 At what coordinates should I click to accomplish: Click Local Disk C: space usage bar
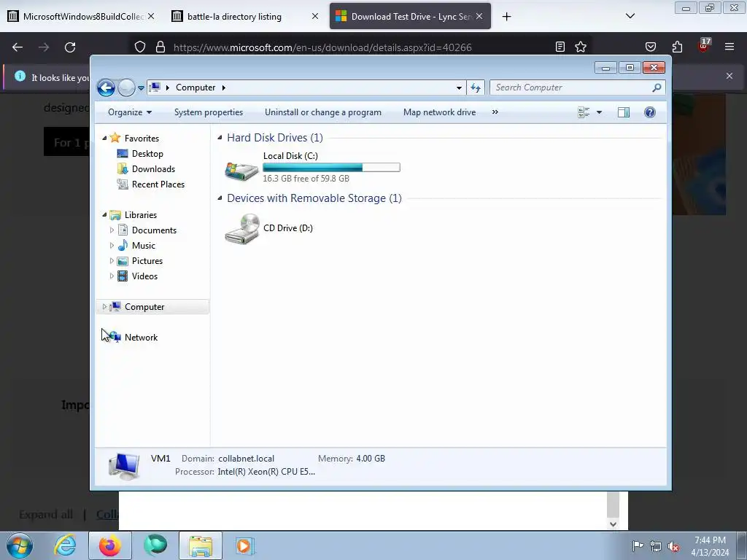point(331,168)
